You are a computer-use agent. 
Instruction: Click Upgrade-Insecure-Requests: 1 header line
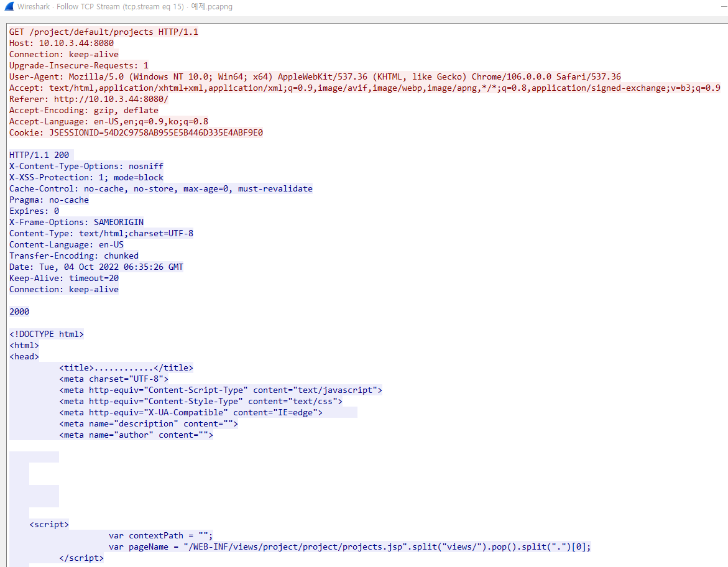point(79,65)
